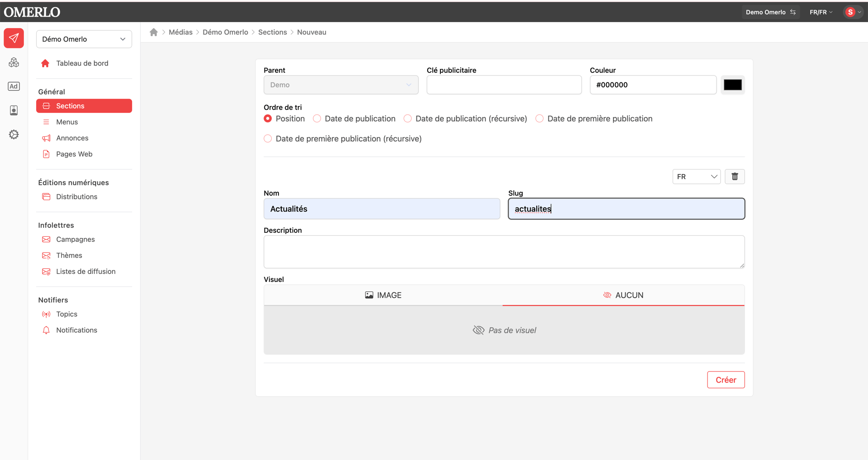Click the Description text area
Screen dimensions: 868x460
[x=504, y=252]
